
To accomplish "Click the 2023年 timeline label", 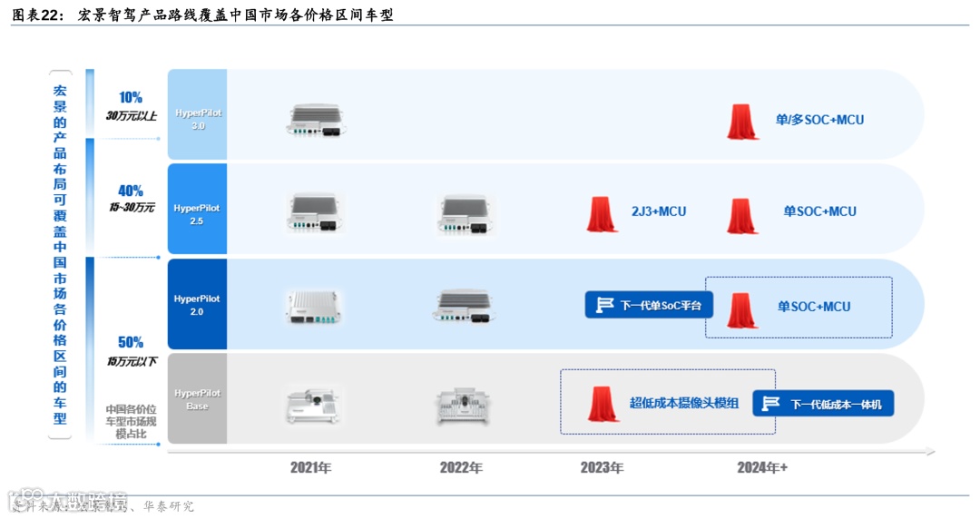I will pos(602,467).
